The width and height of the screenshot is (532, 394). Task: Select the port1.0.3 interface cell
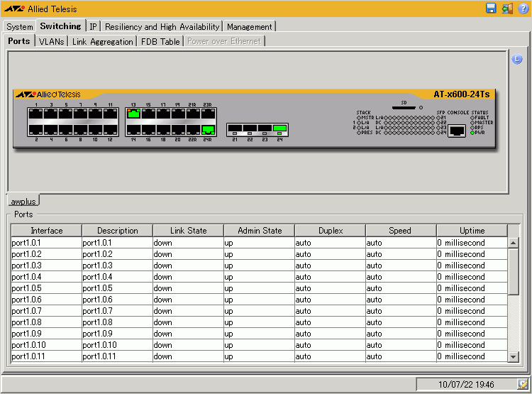coord(47,266)
